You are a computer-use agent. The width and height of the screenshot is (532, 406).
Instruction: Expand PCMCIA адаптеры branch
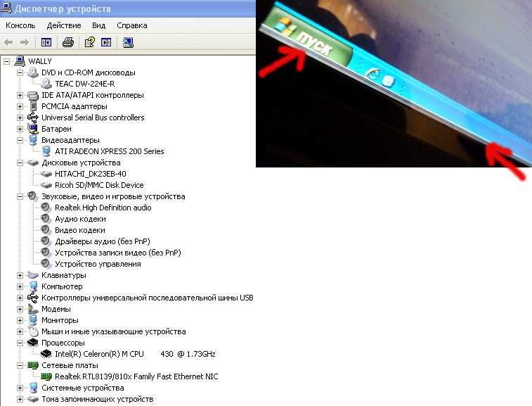coord(20,106)
